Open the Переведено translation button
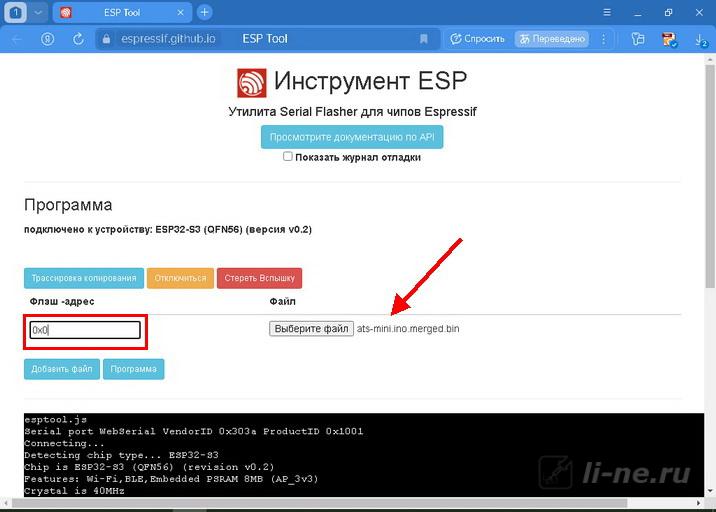The height and width of the screenshot is (512, 716). (552, 39)
